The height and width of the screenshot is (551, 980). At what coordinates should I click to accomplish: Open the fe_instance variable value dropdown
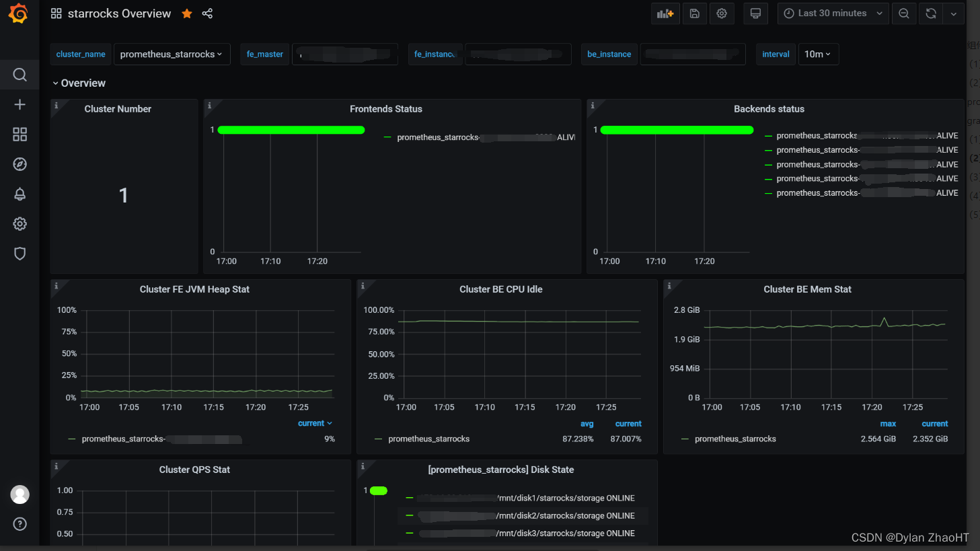pyautogui.click(x=518, y=54)
